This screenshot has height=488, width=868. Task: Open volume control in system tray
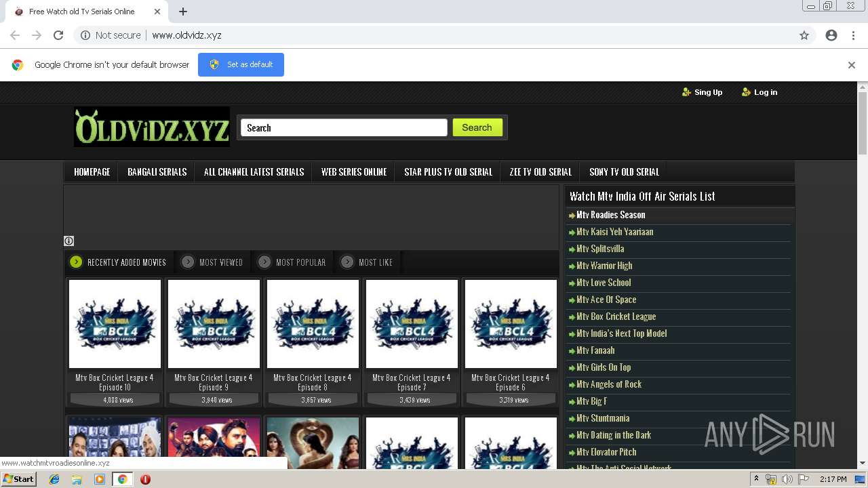[x=787, y=479]
